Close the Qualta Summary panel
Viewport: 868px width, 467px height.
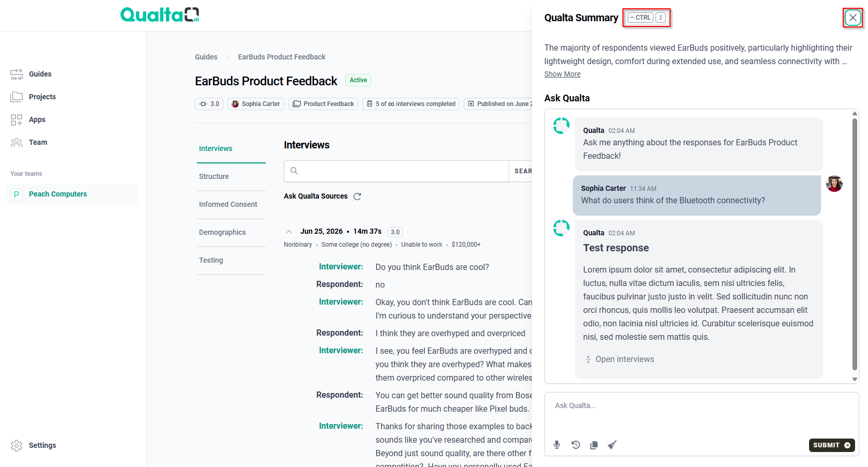coord(853,18)
